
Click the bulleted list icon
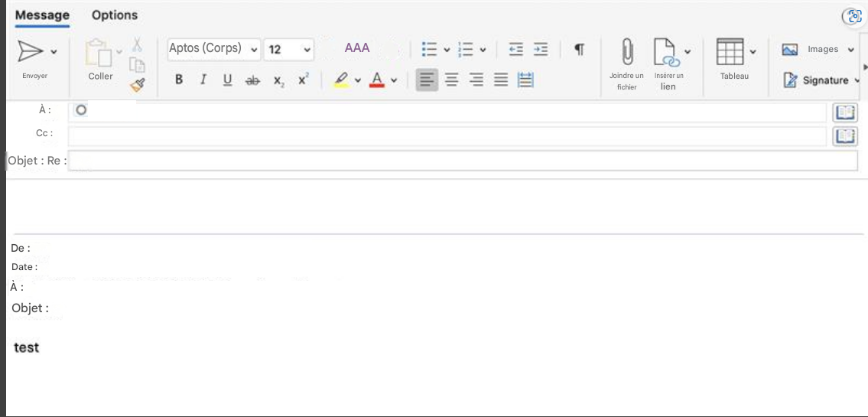coord(430,49)
